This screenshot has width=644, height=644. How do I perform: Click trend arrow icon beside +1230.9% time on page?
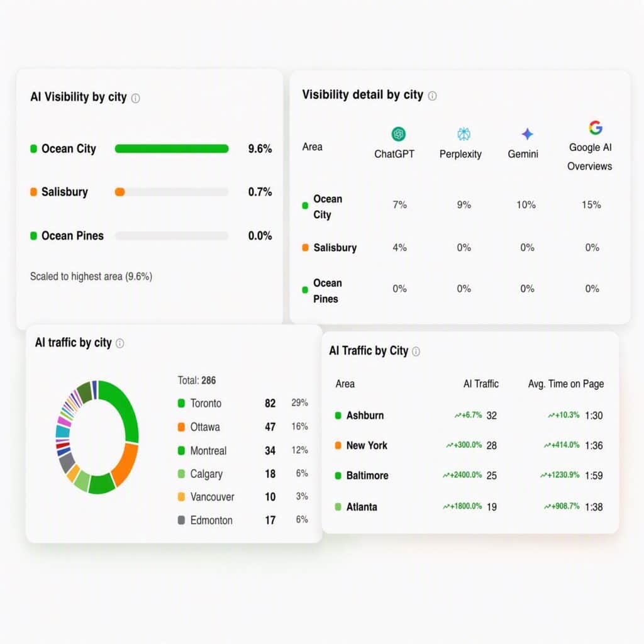pos(543,475)
